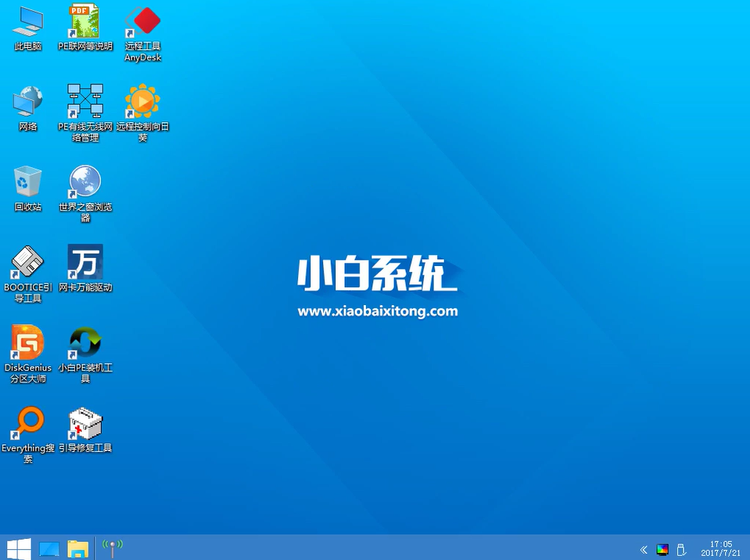Open the AnyDesk 远程工具
The height and width of the screenshot is (560, 750).
(x=142, y=23)
